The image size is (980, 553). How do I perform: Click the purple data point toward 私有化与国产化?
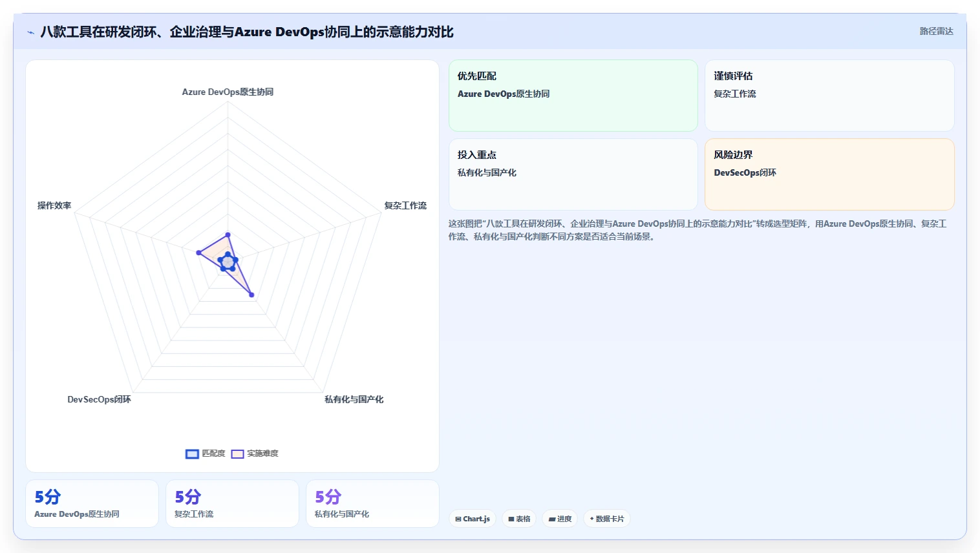(251, 295)
